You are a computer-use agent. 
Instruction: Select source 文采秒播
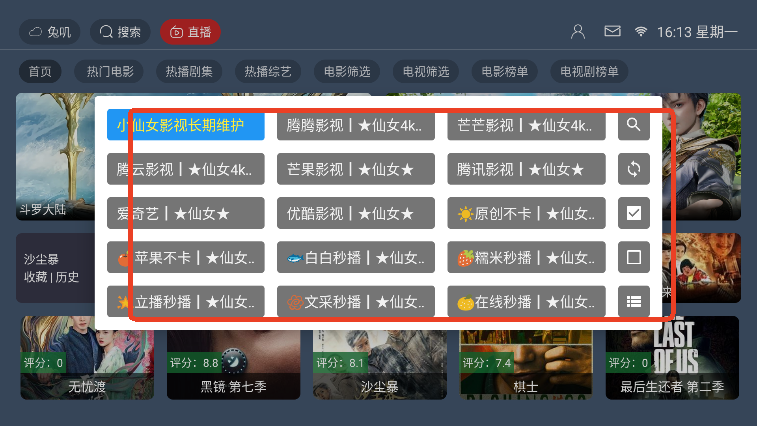(x=356, y=301)
